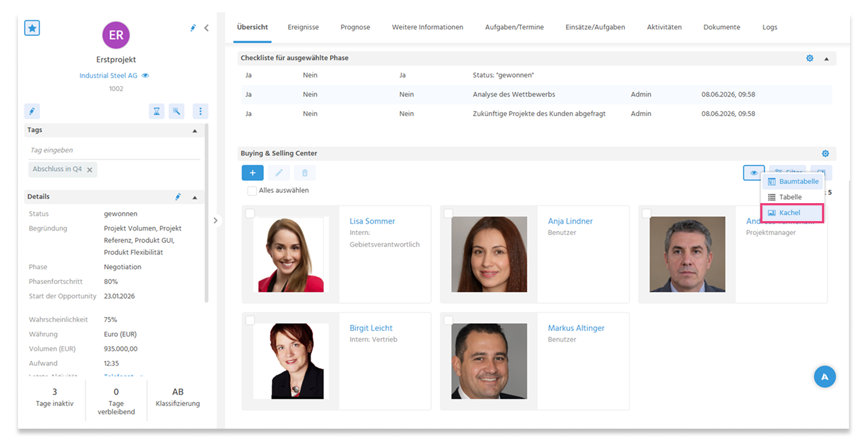Click Lisa Sommer's photo thumbnail
The height and width of the screenshot is (441, 868).
(x=291, y=254)
